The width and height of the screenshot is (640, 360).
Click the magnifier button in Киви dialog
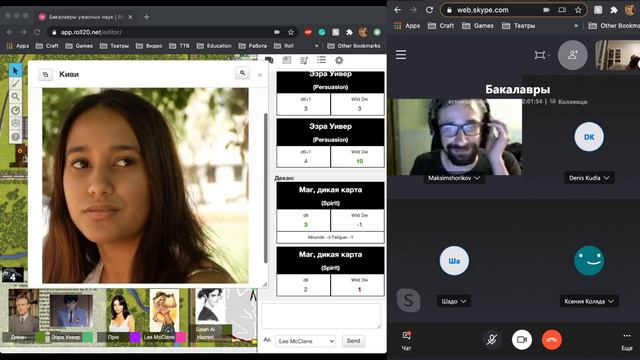242,73
